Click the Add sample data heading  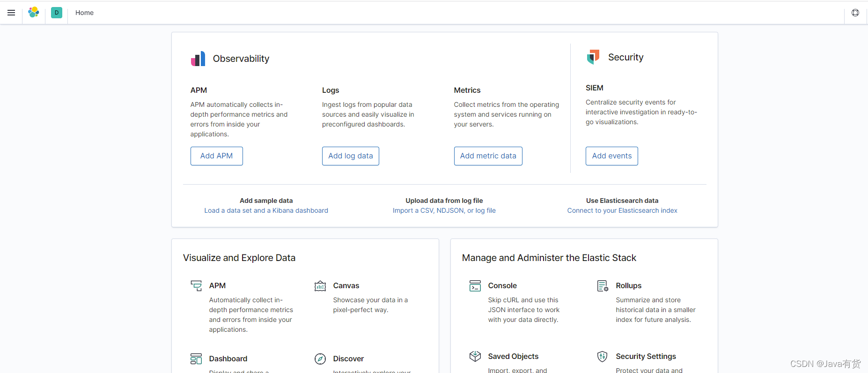266,201
